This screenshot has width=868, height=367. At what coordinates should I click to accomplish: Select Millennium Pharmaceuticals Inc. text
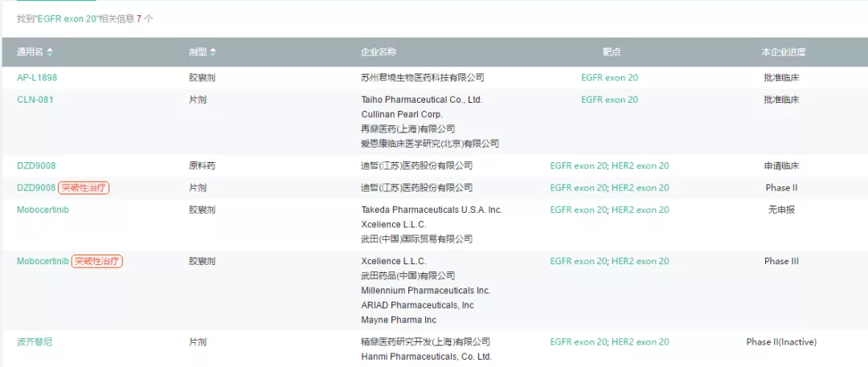pos(426,290)
